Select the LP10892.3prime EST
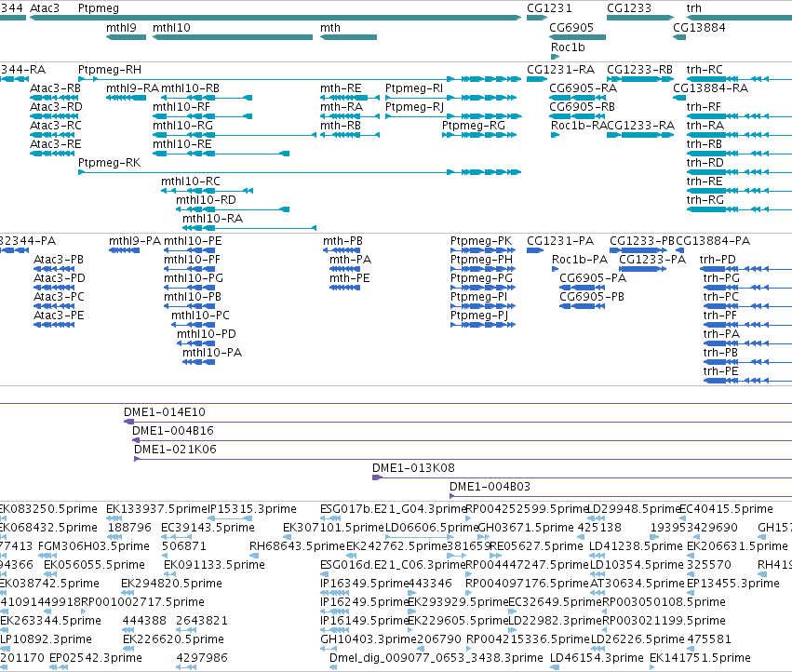Image resolution: width=792 pixels, height=672 pixels. (x=4, y=648)
